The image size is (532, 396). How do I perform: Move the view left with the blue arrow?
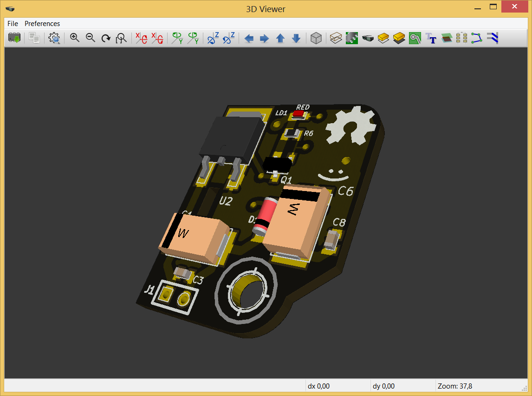coord(249,38)
